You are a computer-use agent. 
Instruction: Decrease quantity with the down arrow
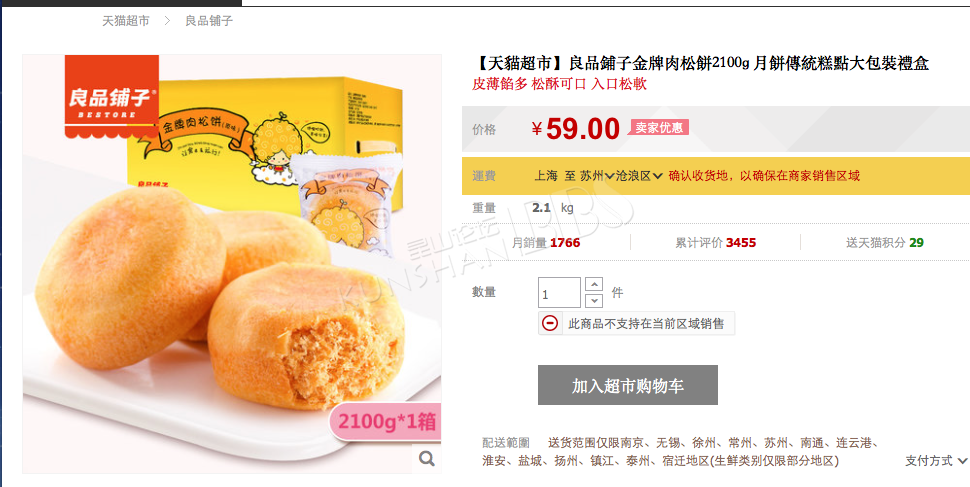pyautogui.click(x=594, y=301)
